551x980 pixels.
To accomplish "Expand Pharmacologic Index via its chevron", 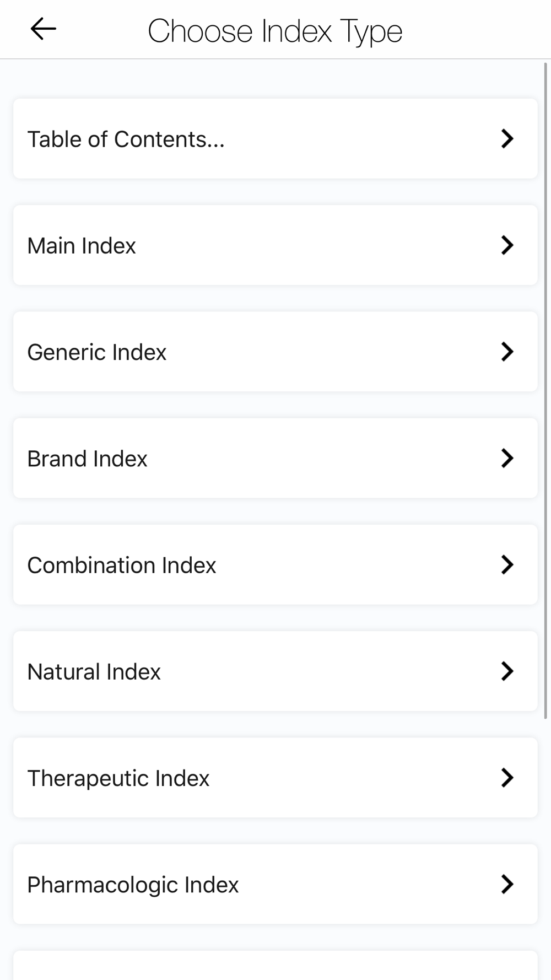I will (x=507, y=884).
